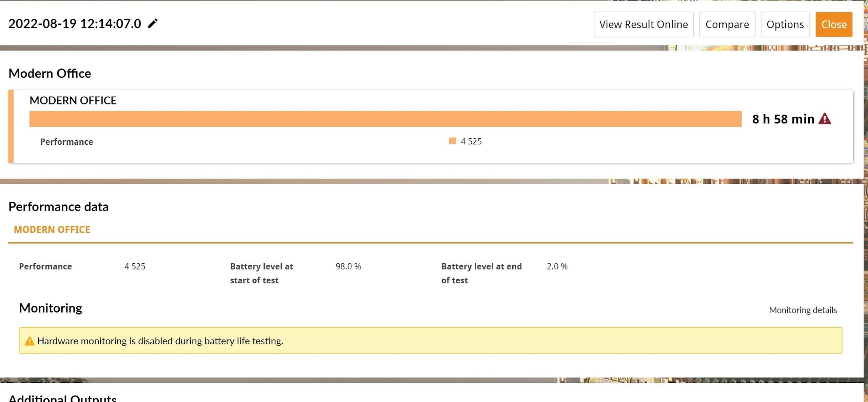
Task: Click the orange Modern Office battery life bar
Action: [x=386, y=119]
